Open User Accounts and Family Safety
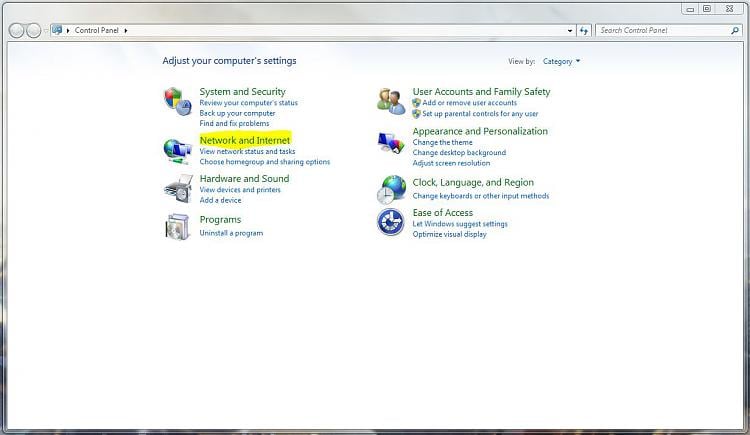The width and height of the screenshot is (750, 435). tap(481, 91)
